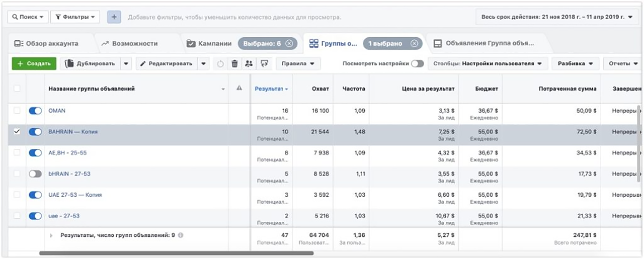Click the Дублировать button
The image size is (644, 259).
point(91,64)
